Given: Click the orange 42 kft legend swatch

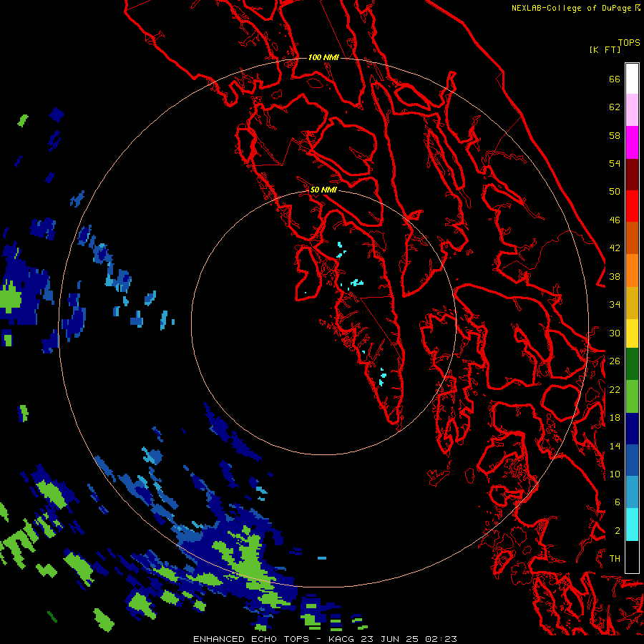Looking at the screenshot, I should tap(632, 270).
